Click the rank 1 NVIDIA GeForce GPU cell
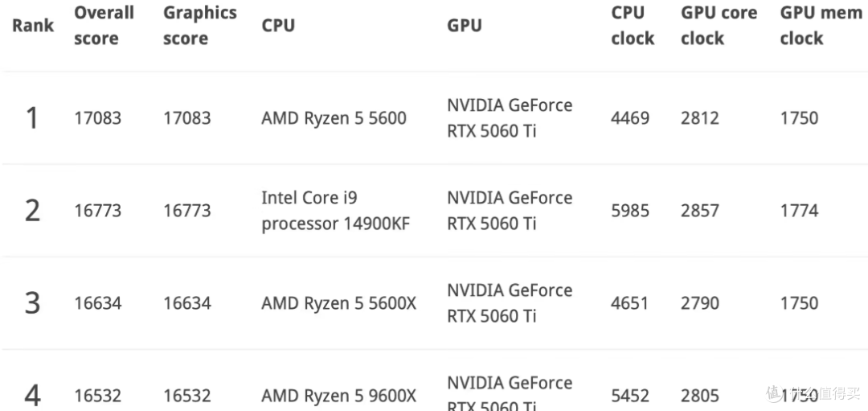The image size is (868, 411). (510, 118)
